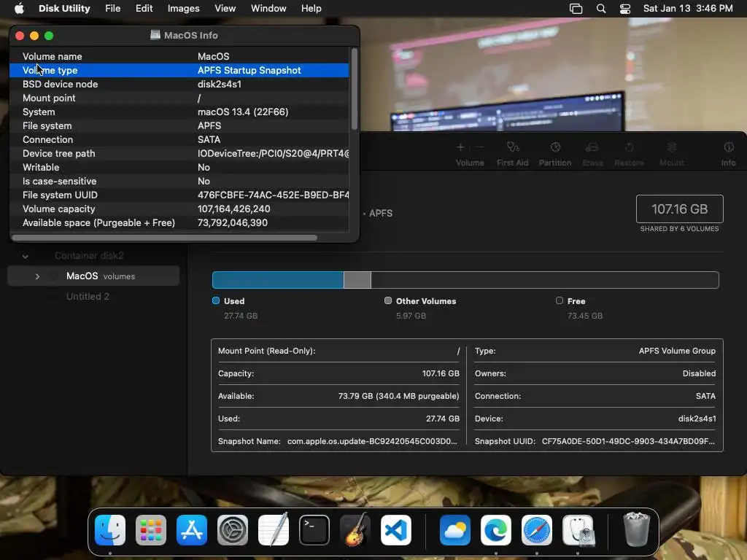The height and width of the screenshot is (560, 747).
Task: Open the File menu
Action: pos(113,9)
